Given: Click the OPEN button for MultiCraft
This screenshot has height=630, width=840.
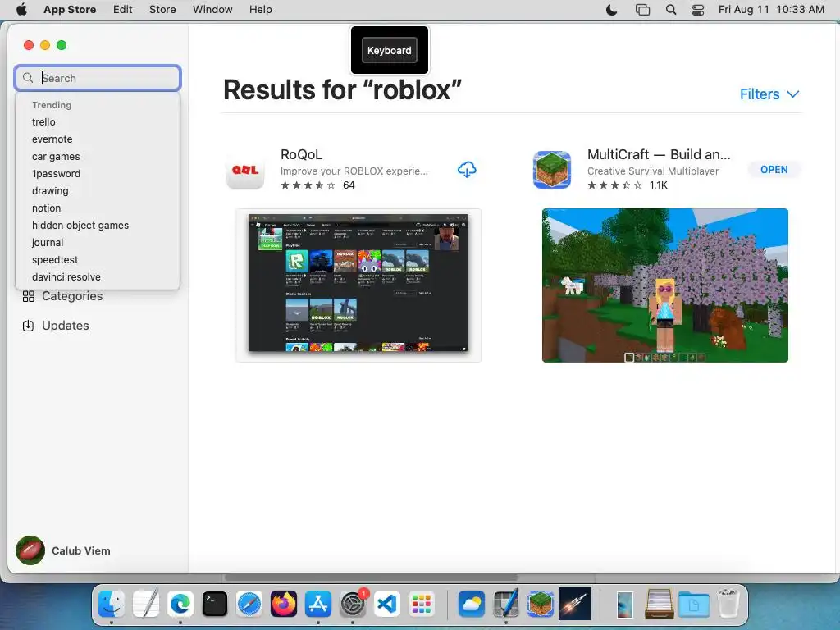Looking at the screenshot, I should (774, 169).
